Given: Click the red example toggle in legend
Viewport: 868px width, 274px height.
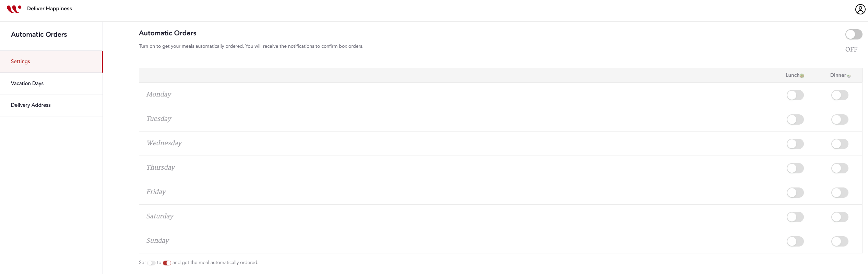Looking at the screenshot, I should click(167, 263).
